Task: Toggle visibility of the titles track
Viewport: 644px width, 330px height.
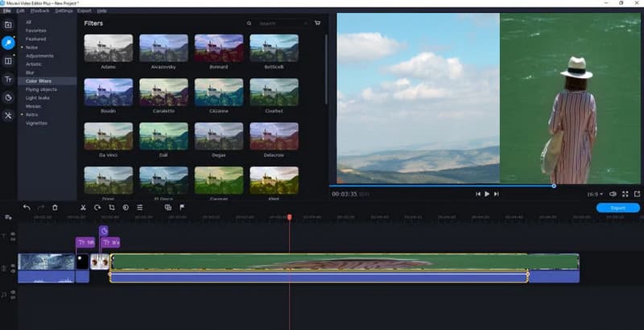Action: (x=13, y=233)
